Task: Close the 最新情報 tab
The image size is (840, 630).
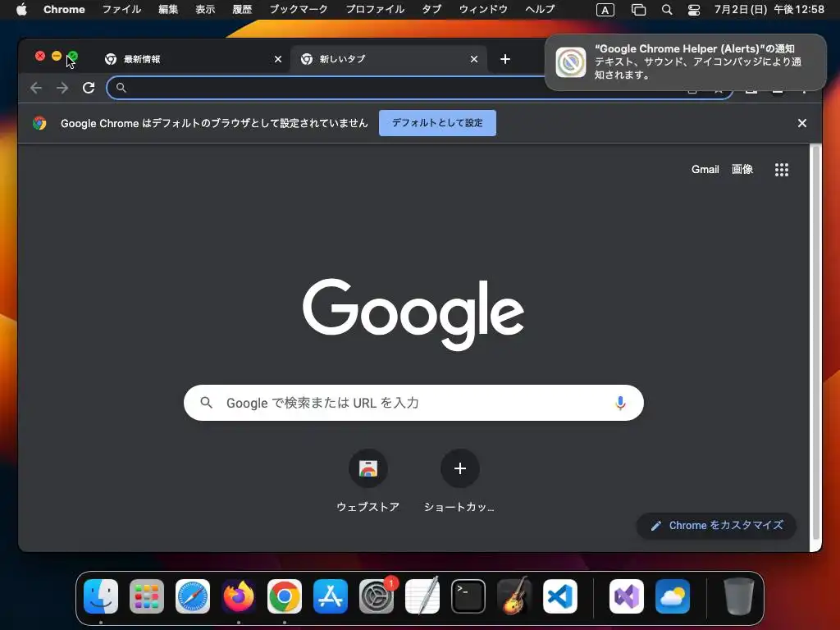Action: click(x=277, y=59)
